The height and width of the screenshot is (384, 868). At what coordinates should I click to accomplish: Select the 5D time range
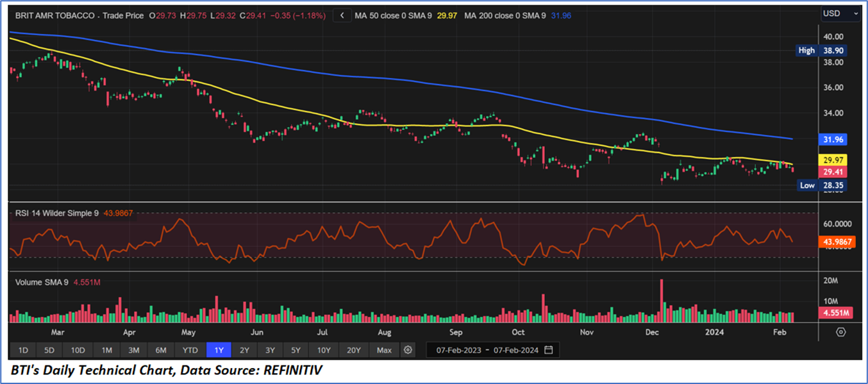pyautogui.click(x=49, y=350)
